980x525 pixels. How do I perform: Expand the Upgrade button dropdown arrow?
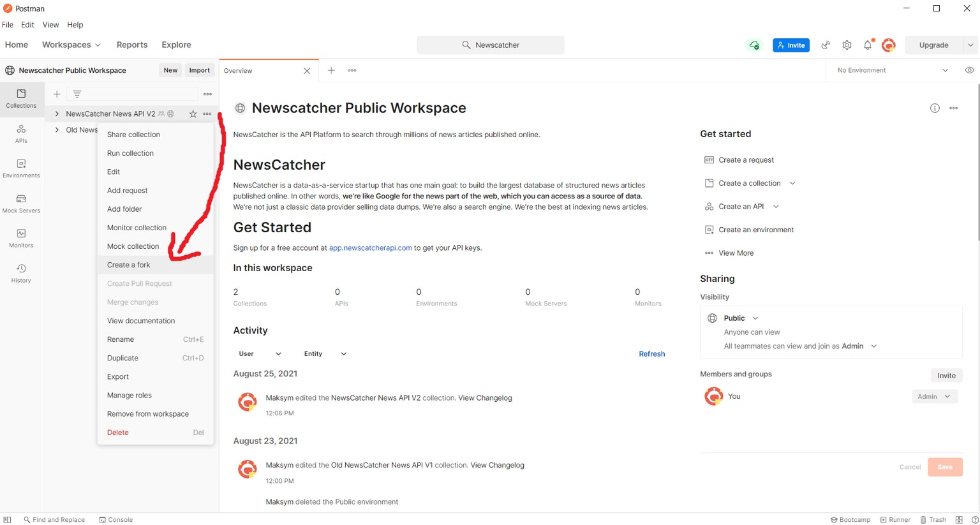click(970, 45)
